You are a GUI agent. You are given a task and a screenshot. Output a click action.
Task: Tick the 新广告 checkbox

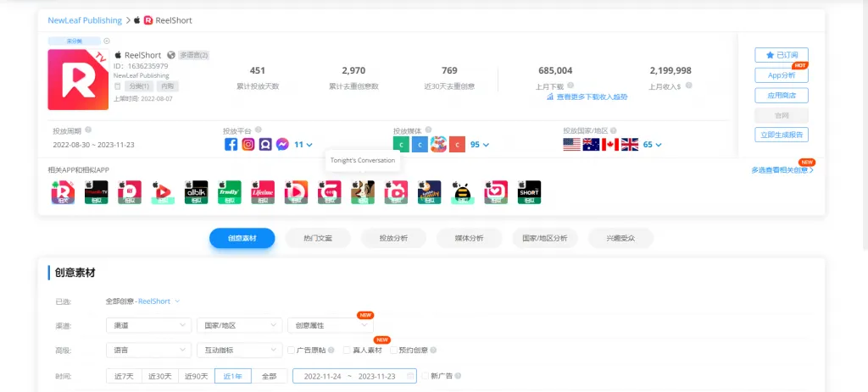click(x=426, y=376)
